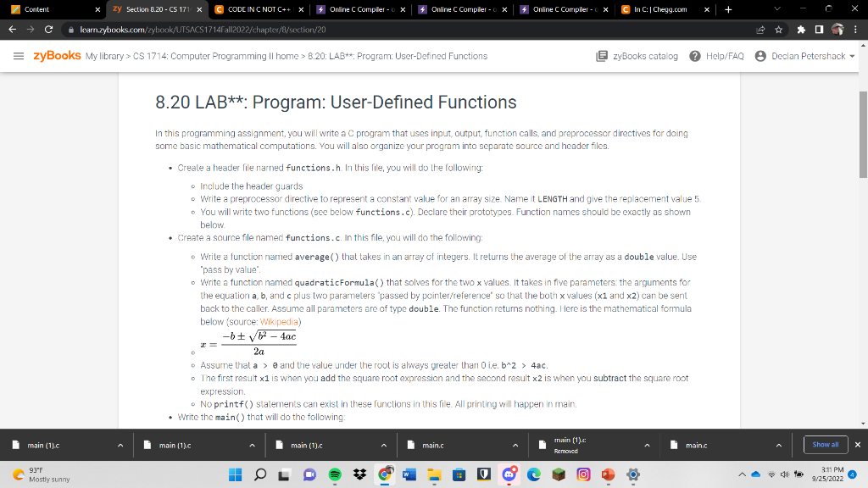Click the Show all downloads button
This screenshot has height=488, width=868.
[826, 444]
